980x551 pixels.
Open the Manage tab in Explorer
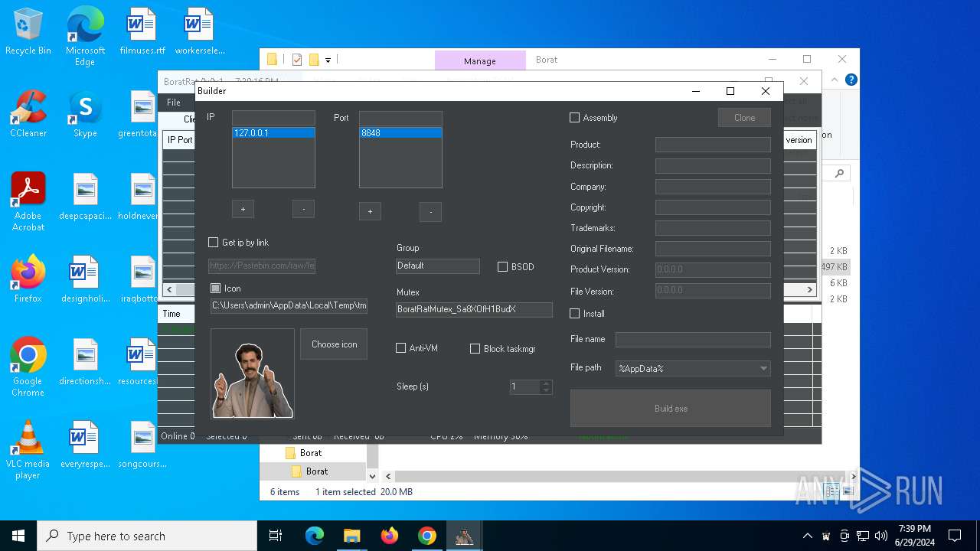pyautogui.click(x=480, y=60)
